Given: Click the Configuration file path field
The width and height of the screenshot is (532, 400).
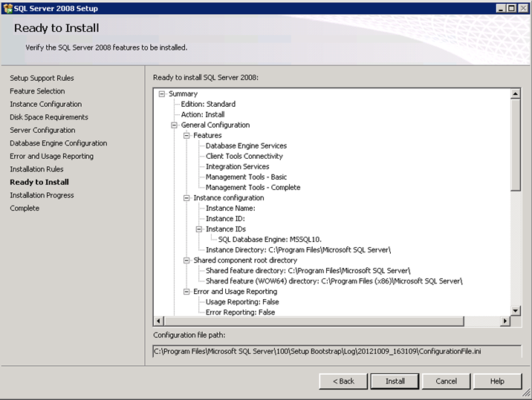Looking at the screenshot, I should [x=337, y=352].
